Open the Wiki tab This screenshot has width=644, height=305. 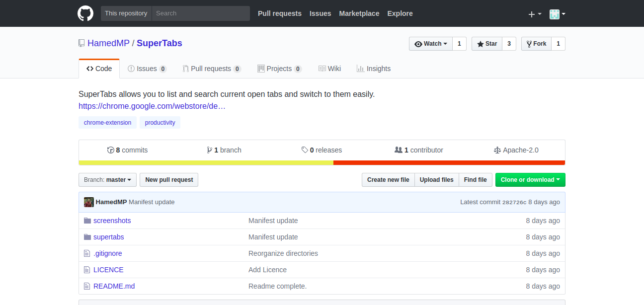click(x=330, y=69)
